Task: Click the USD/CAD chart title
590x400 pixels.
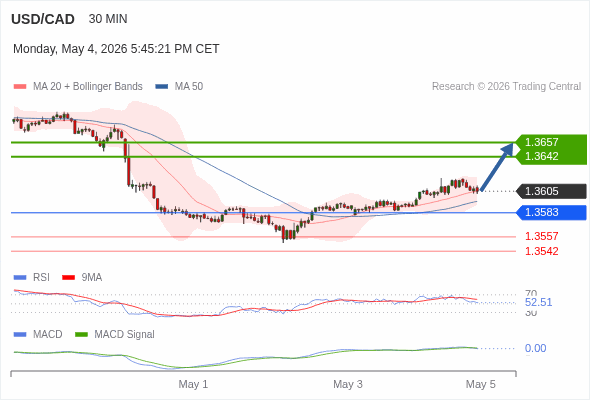Action: click(x=43, y=19)
